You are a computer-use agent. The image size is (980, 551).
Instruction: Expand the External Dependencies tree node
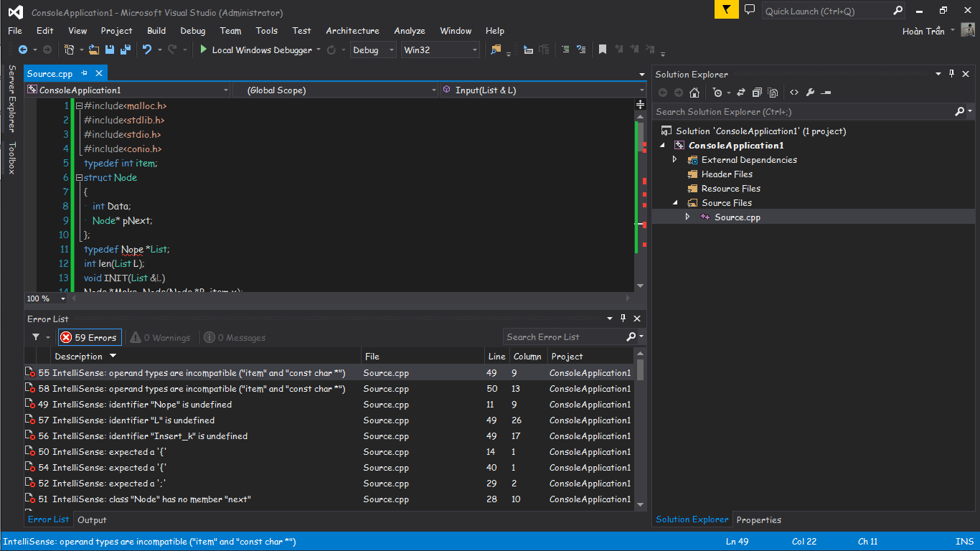[674, 159]
